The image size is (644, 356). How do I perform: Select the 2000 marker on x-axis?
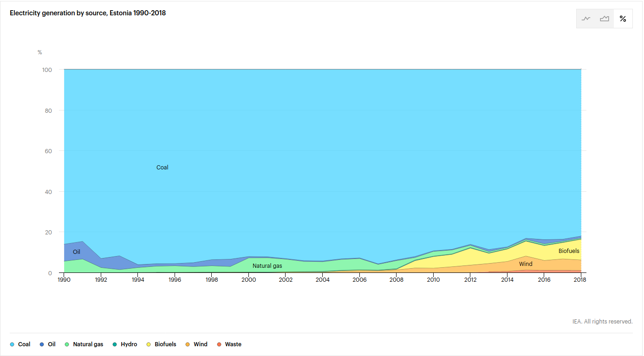pyautogui.click(x=249, y=280)
